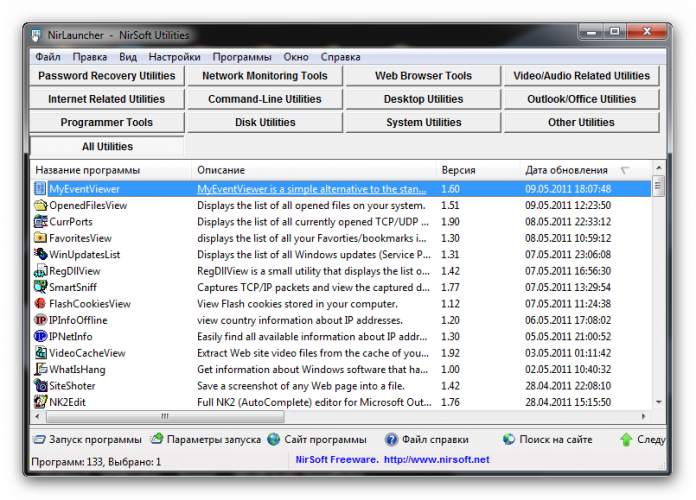The width and height of the screenshot is (696, 500).
Task: Switch to Internet Related Utilities tab
Action: (x=107, y=99)
